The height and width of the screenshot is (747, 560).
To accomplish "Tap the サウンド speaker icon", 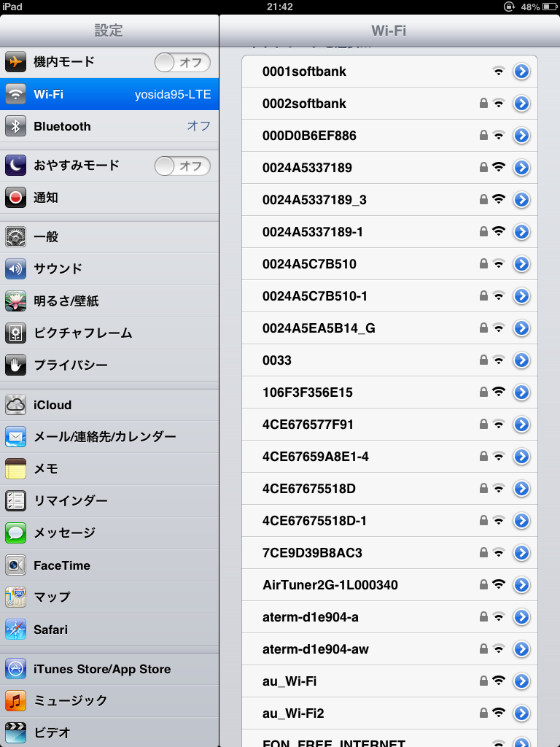I will tap(16, 268).
